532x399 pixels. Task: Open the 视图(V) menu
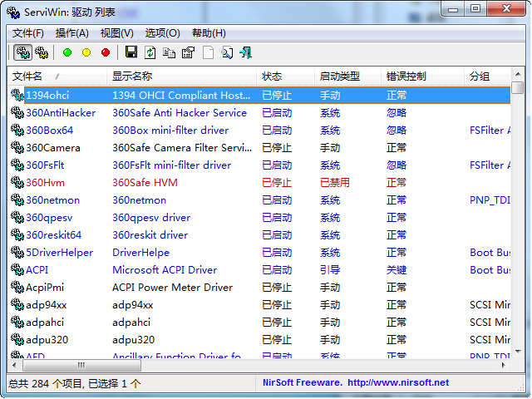117,33
